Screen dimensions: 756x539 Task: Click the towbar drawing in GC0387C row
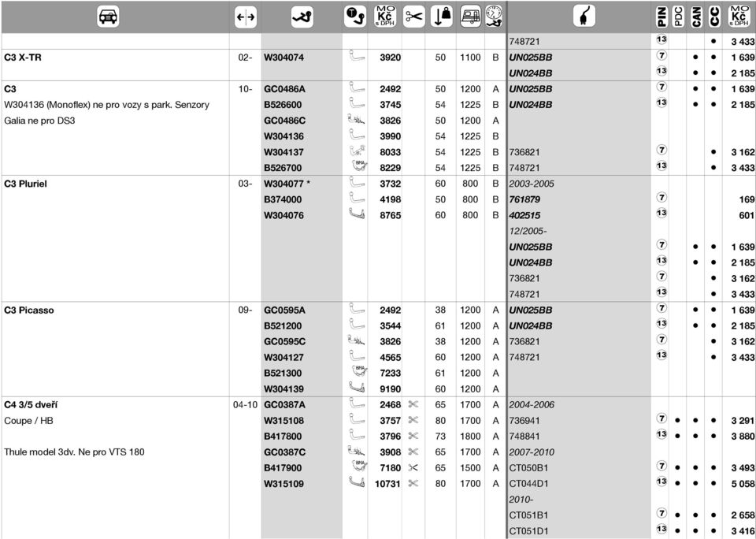click(357, 452)
